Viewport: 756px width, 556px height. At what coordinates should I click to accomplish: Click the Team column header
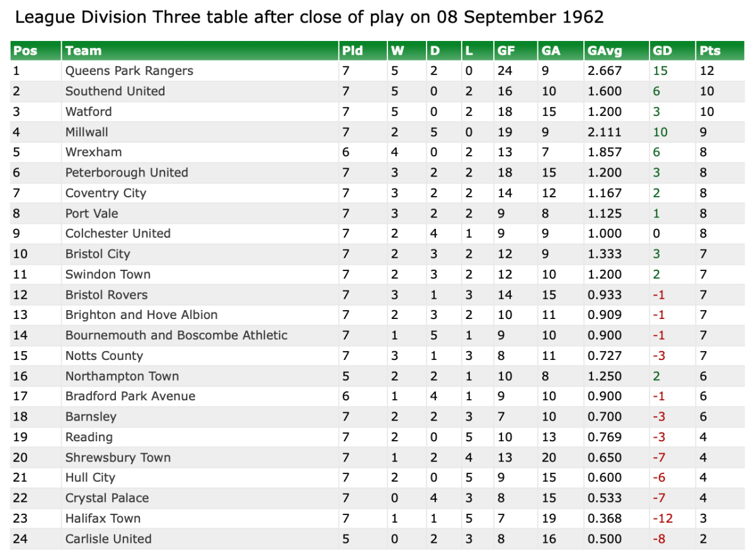[x=83, y=51]
